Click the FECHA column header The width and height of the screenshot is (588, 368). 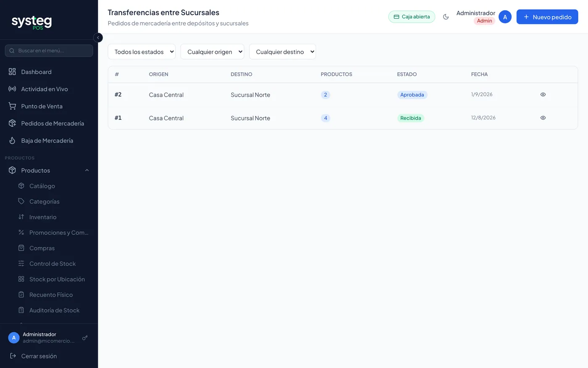(479, 74)
